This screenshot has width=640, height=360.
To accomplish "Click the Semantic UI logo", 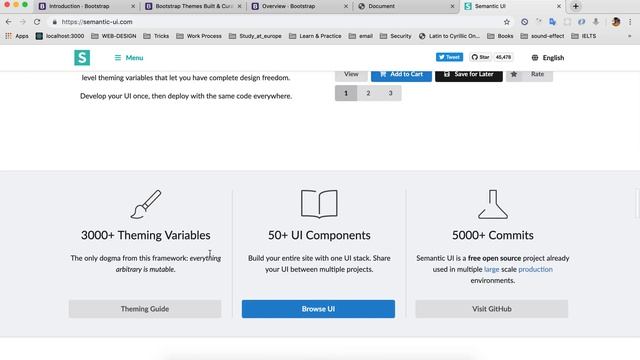I will tap(82, 58).
